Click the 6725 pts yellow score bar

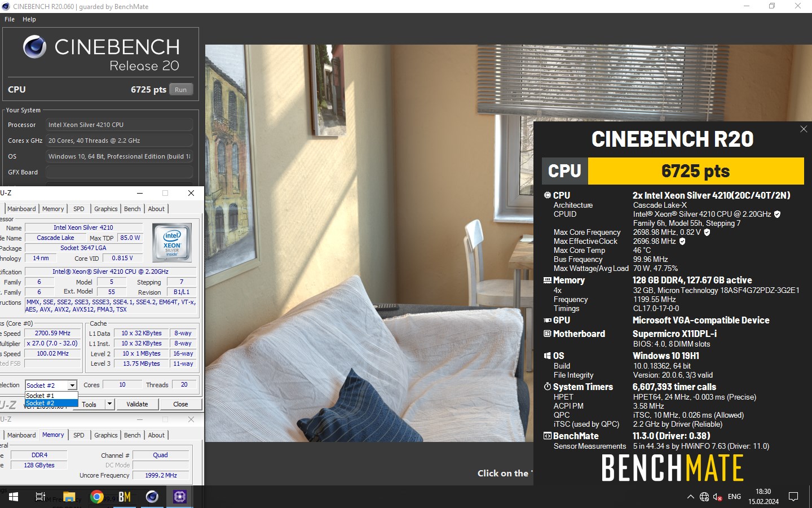696,171
